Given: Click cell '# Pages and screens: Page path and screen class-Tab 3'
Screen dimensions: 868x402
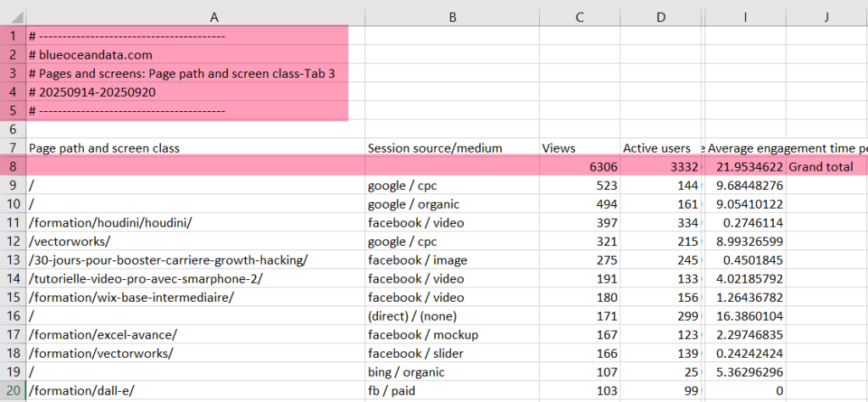Looking at the screenshot, I should click(196, 74).
